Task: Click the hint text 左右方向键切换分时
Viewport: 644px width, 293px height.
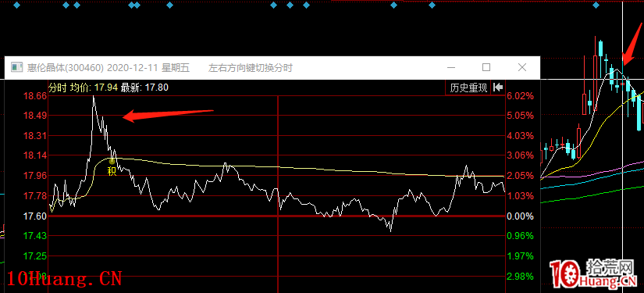Action: [251, 68]
